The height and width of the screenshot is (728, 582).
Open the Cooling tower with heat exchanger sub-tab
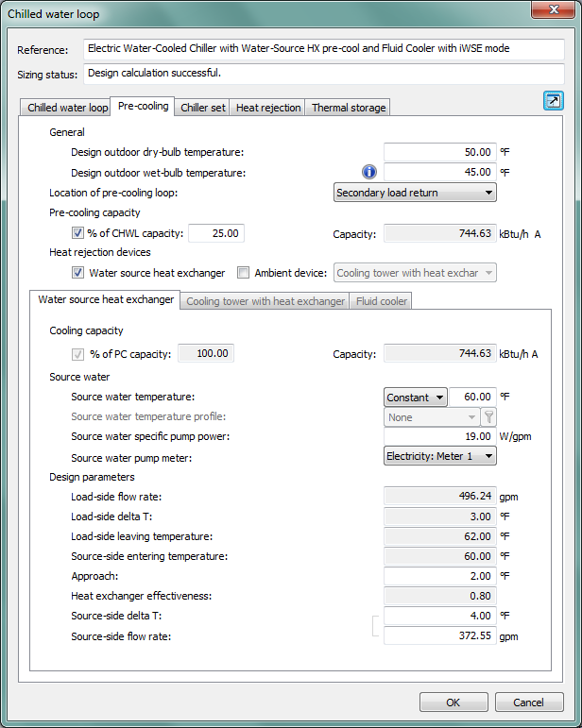click(x=265, y=301)
